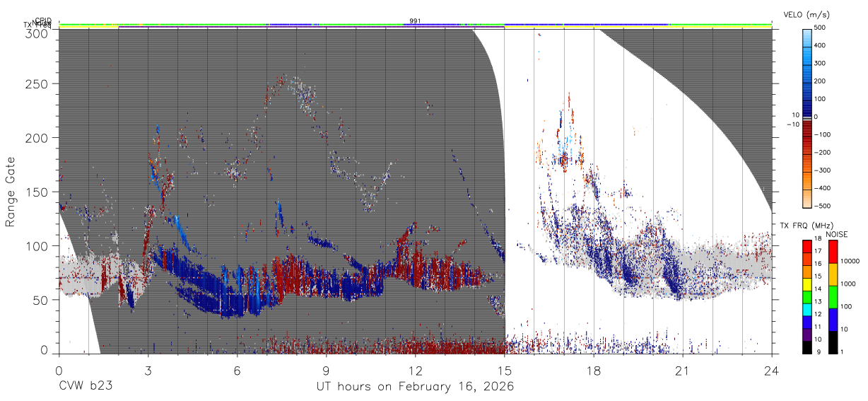Viewport: 868px width, 401px height.
Task: Click the green segment of NOISE color bar
Action: (x=833, y=296)
